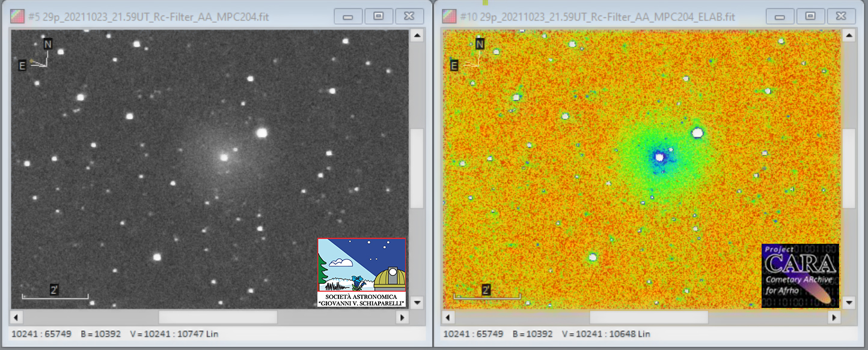Click the window icon of image #5

[x=17, y=17]
